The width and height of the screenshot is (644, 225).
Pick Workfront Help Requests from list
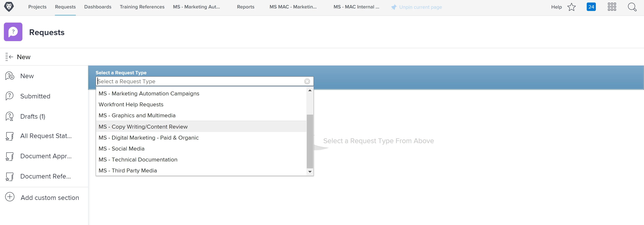(x=131, y=104)
